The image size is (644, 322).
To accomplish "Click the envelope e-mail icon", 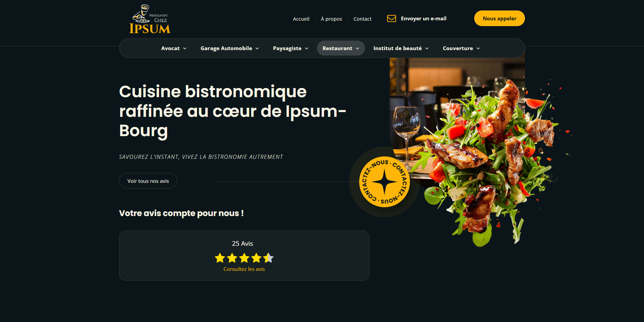I will tap(391, 19).
